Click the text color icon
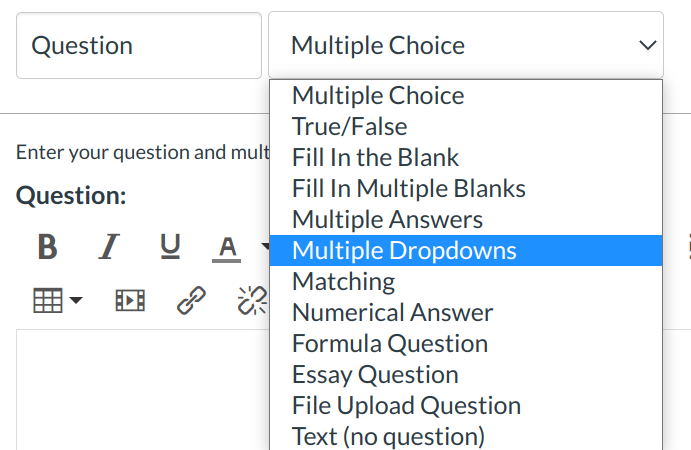Viewport: 691px width, 450px height. tap(229, 246)
